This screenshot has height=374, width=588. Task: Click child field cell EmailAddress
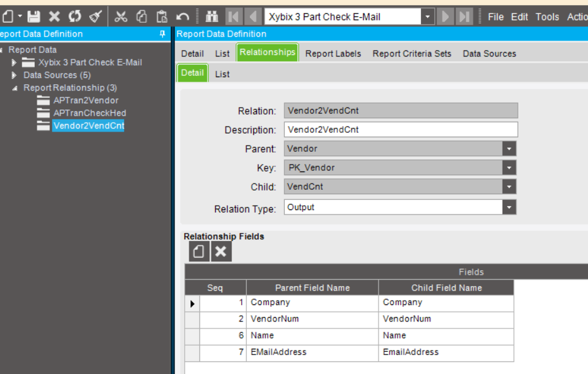[x=446, y=352]
